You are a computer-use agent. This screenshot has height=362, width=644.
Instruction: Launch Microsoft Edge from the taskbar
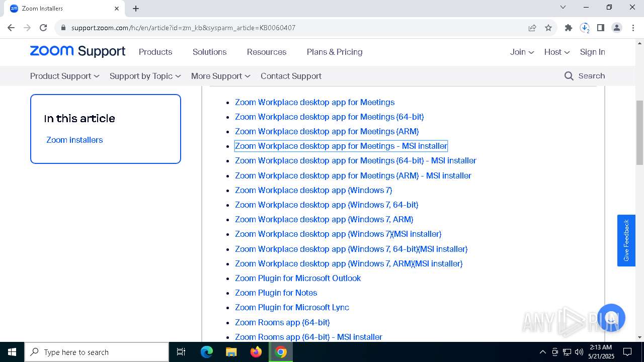pyautogui.click(x=207, y=352)
